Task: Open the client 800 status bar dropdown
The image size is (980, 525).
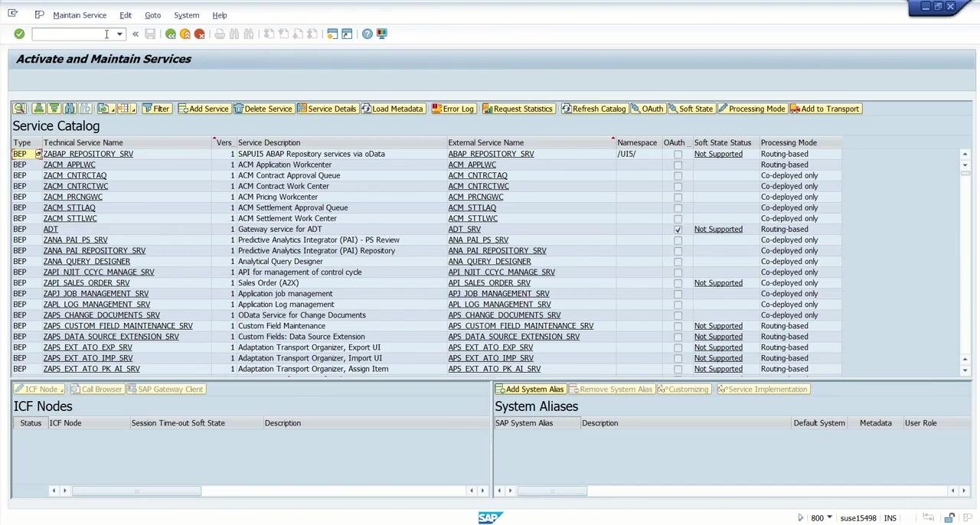Action: (829, 518)
